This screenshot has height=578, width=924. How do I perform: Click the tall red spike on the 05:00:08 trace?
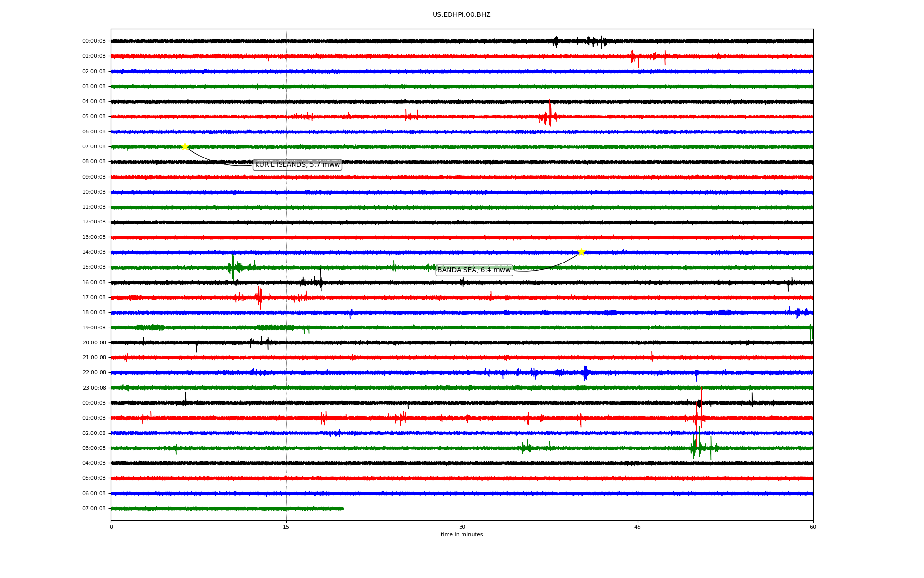[x=550, y=113]
